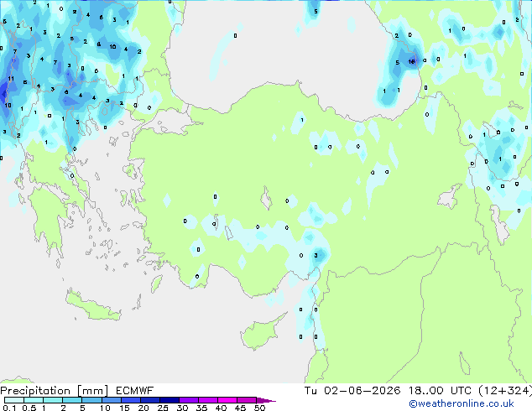Click the "02-06-2026" forecast date text
532x411 pixels.
tap(362, 391)
